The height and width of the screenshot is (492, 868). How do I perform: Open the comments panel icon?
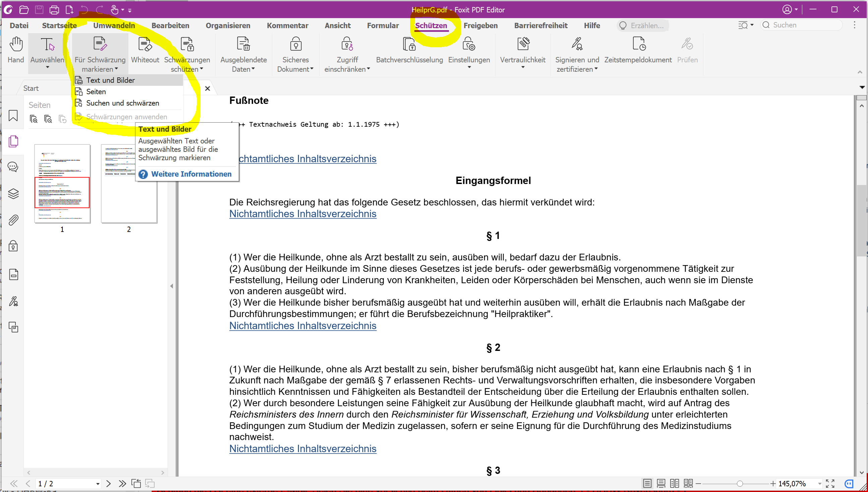[13, 167]
